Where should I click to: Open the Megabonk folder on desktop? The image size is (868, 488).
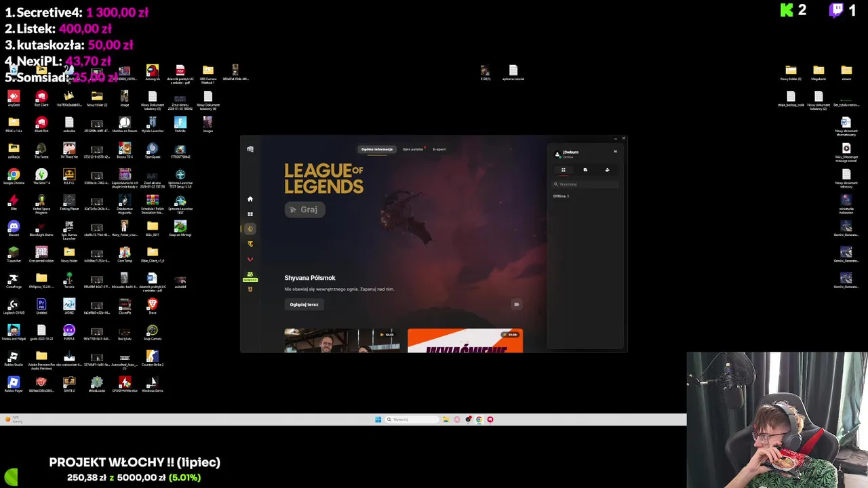[818, 73]
